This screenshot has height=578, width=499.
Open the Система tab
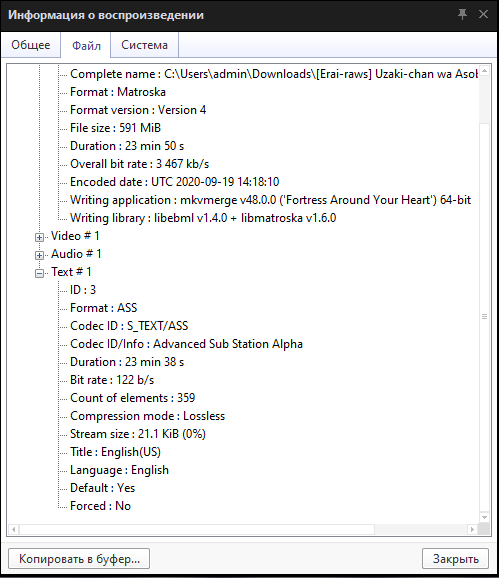144,45
